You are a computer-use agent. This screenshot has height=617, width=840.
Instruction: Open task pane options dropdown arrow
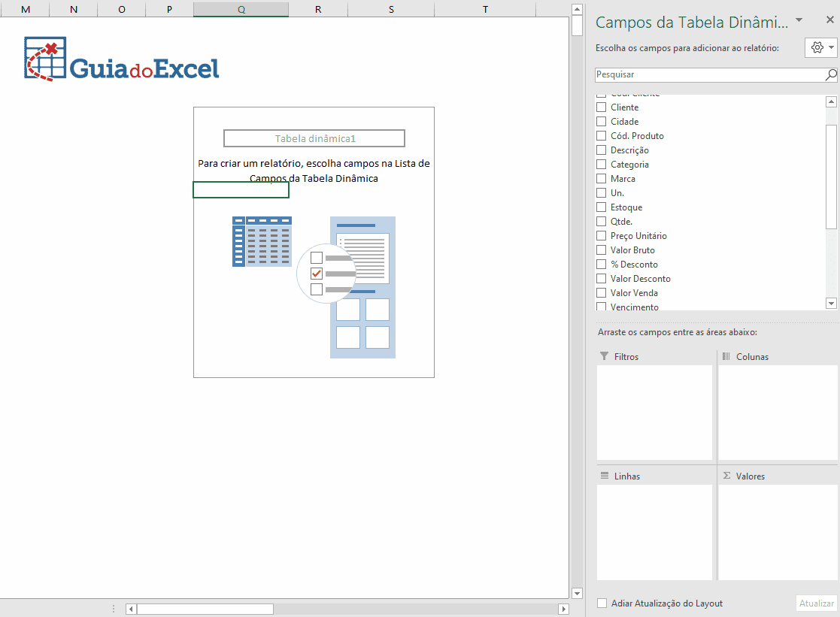coord(799,20)
